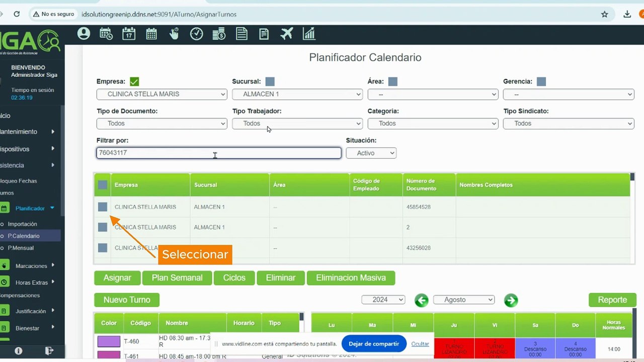644x362 pixels.
Task: Open the Tipo Trabajador dropdown
Action: (297, 123)
